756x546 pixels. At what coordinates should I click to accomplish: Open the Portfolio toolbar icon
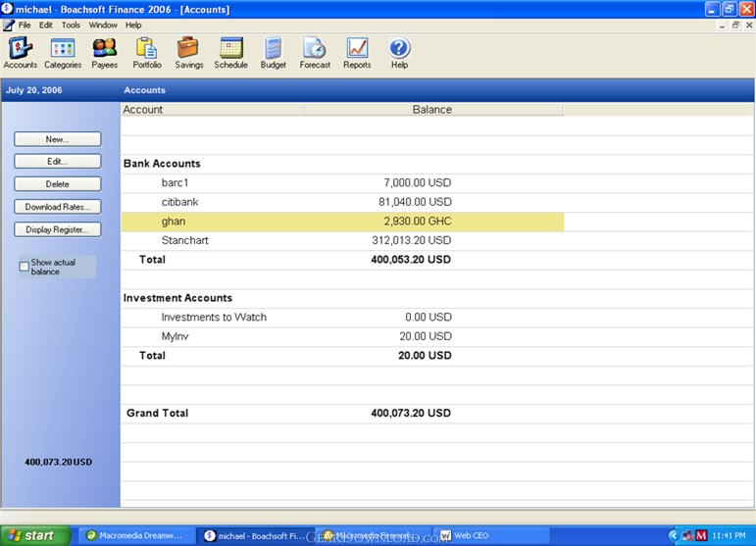[x=147, y=53]
